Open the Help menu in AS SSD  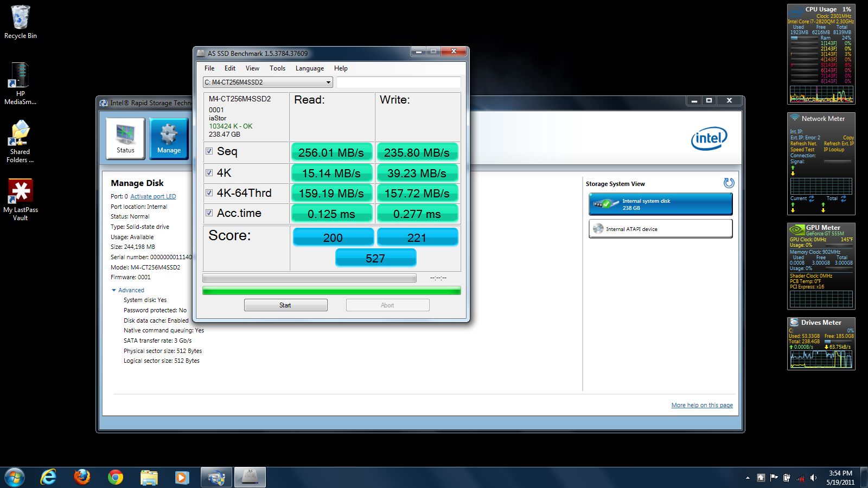pos(341,68)
